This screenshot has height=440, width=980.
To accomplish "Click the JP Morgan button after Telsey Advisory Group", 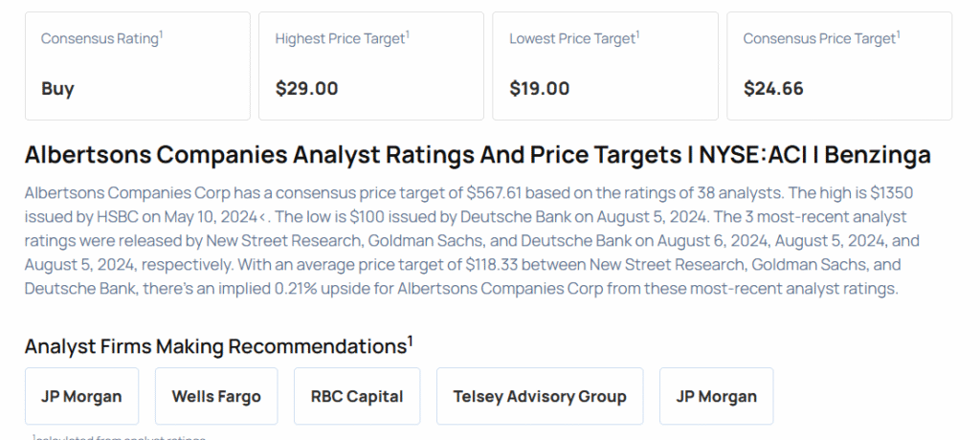I will pos(716,396).
